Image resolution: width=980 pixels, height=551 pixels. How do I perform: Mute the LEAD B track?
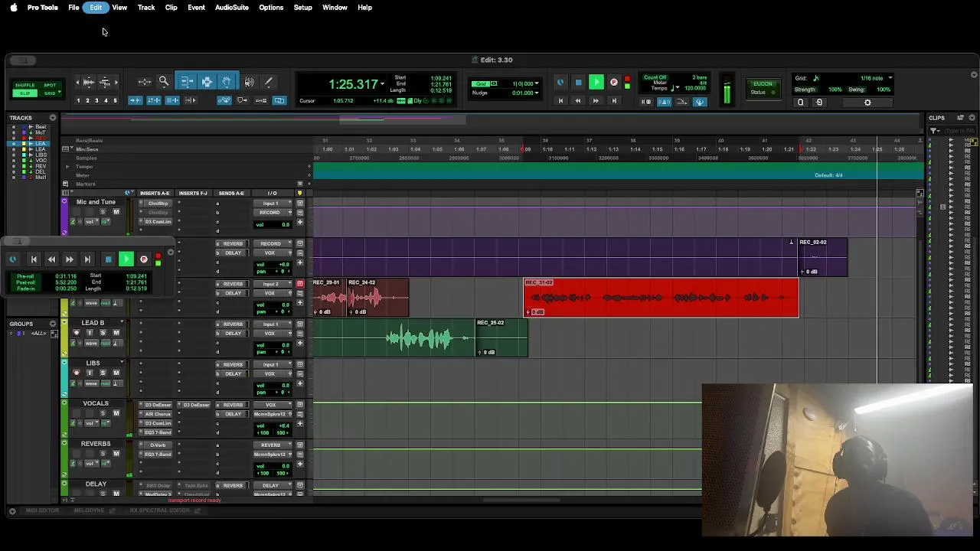(116, 333)
